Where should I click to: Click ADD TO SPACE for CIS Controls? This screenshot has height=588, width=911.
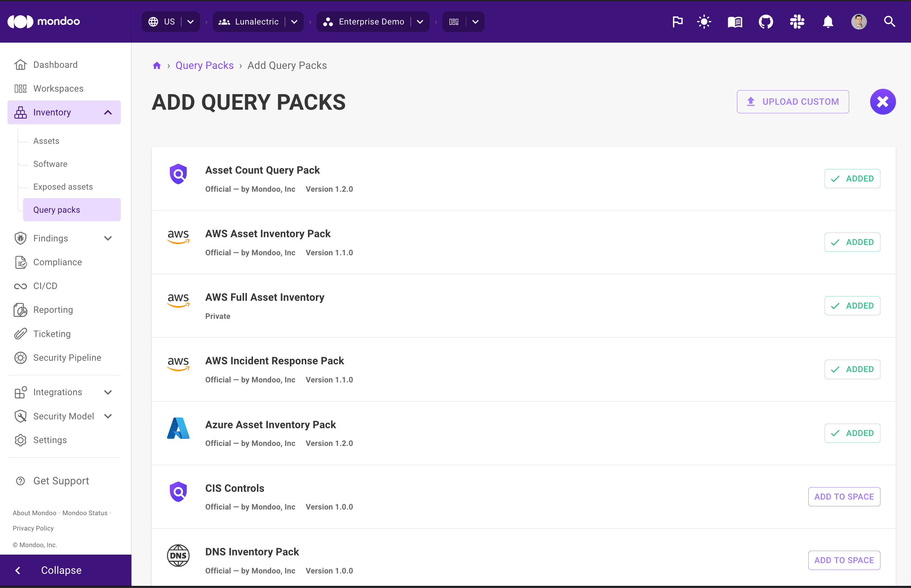point(844,496)
